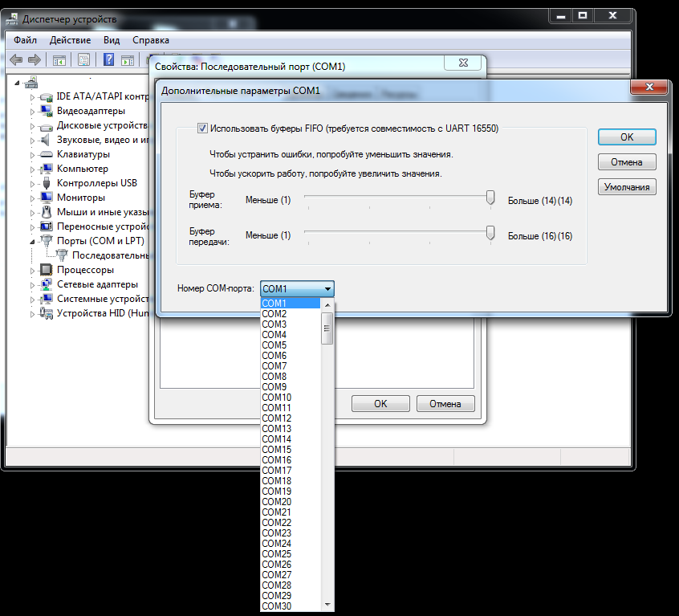Toggle the show/hide console tree toolbar icon
This screenshot has width=679, height=616.
click(59, 59)
